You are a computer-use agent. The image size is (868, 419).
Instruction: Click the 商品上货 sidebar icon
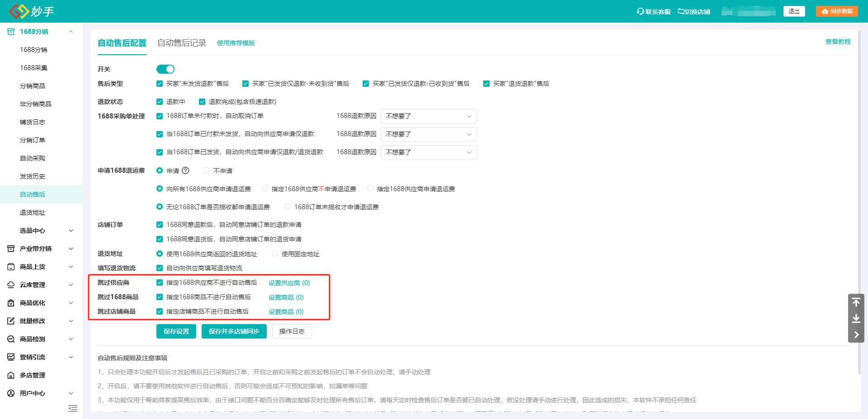[x=11, y=267]
